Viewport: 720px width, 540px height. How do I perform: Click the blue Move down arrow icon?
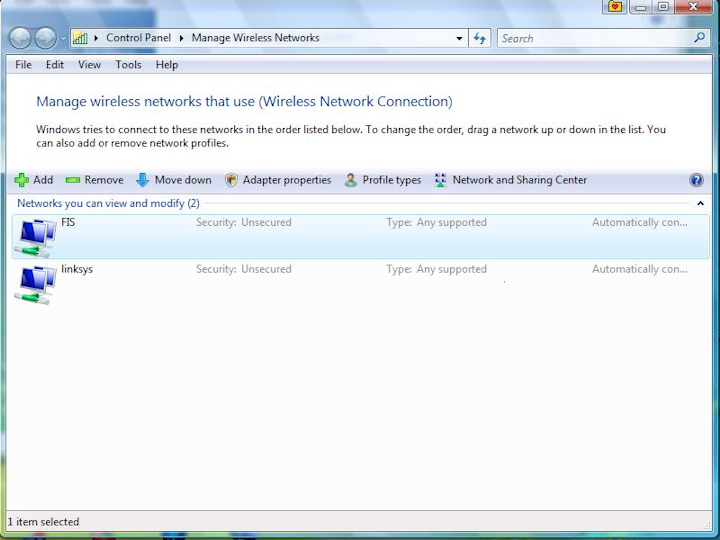point(143,180)
